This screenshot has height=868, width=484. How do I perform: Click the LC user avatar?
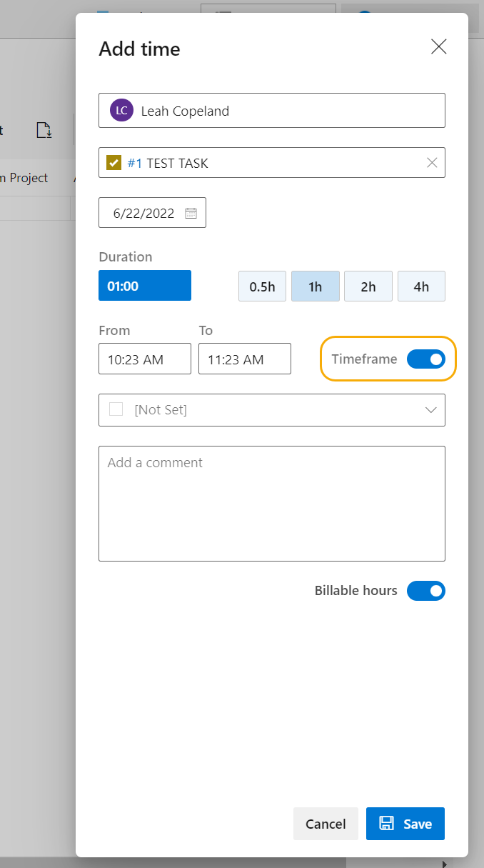point(121,111)
